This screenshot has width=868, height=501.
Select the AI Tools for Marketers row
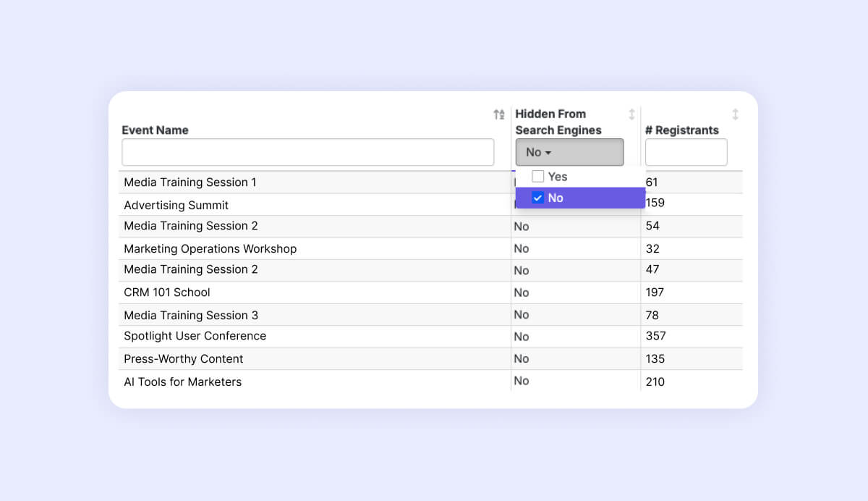click(x=182, y=382)
